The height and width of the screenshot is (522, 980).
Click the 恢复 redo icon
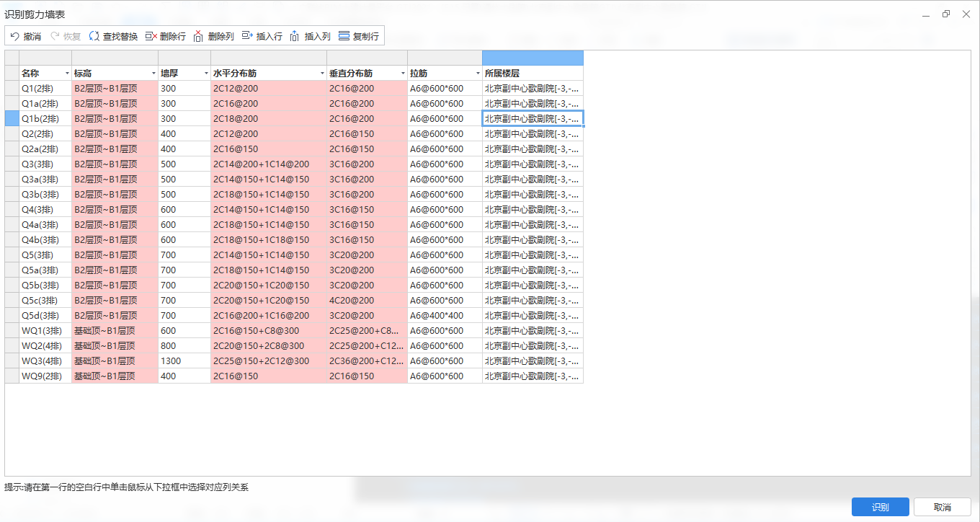click(55, 36)
